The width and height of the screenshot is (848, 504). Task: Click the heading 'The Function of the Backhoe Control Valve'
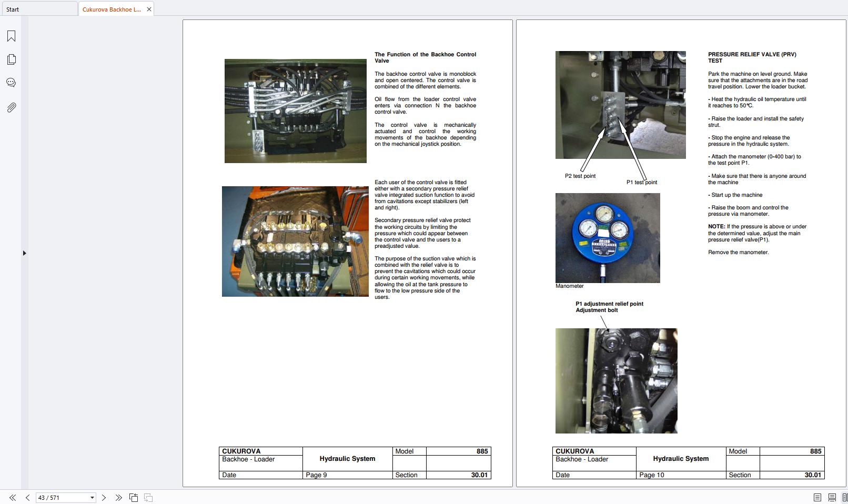pos(425,57)
